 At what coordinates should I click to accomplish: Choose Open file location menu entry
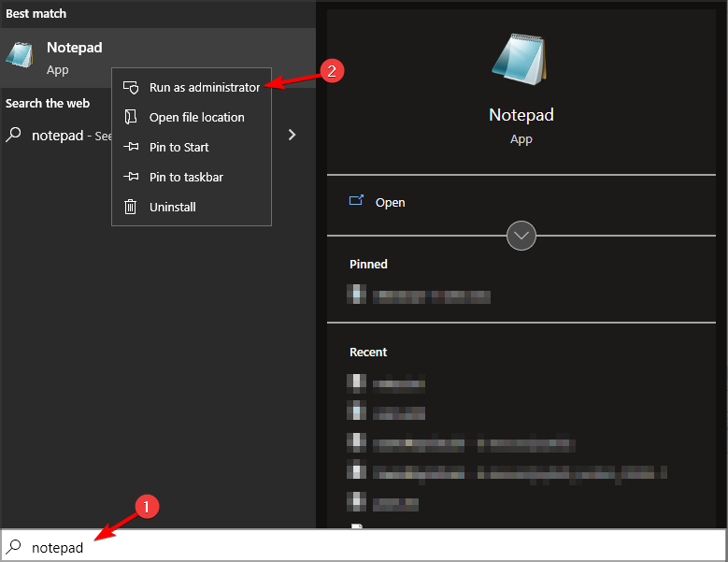coord(192,117)
